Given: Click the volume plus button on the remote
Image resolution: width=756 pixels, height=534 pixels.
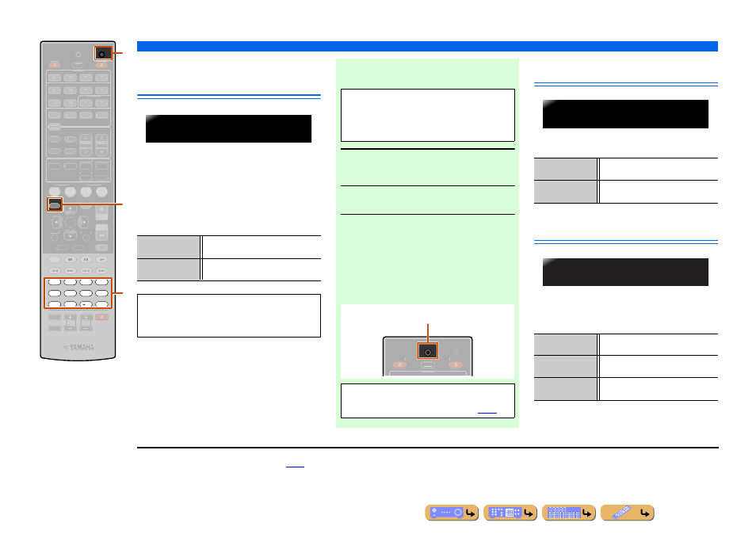Looking at the screenshot, I should tap(101, 210).
